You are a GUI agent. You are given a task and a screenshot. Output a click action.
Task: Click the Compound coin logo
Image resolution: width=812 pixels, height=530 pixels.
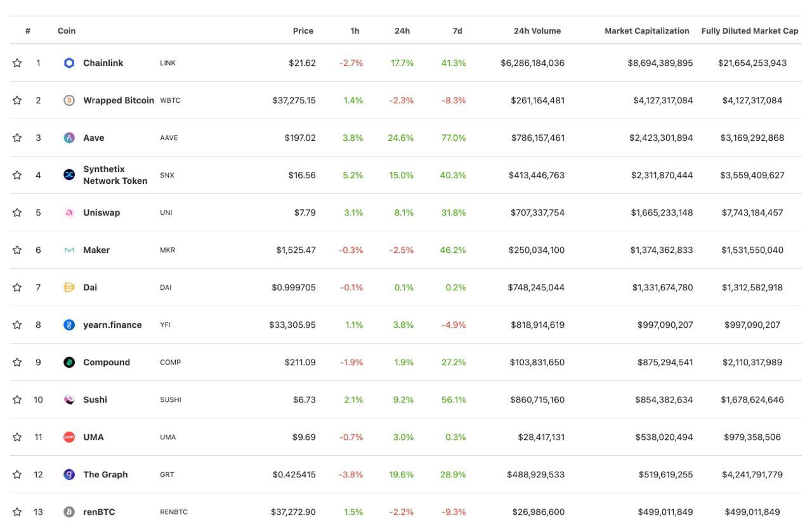pyautogui.click(x=69, y=362)
